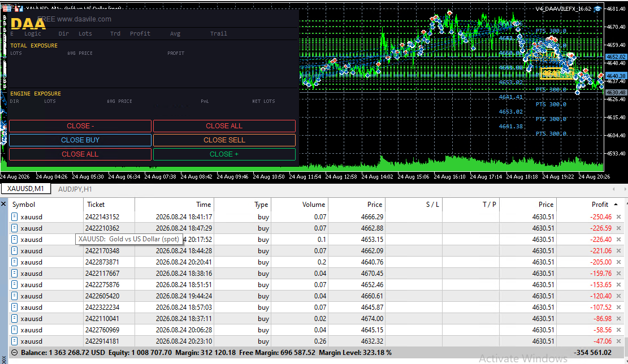Click the trade icon for ticket 2422170348

(x=15, y=251)
